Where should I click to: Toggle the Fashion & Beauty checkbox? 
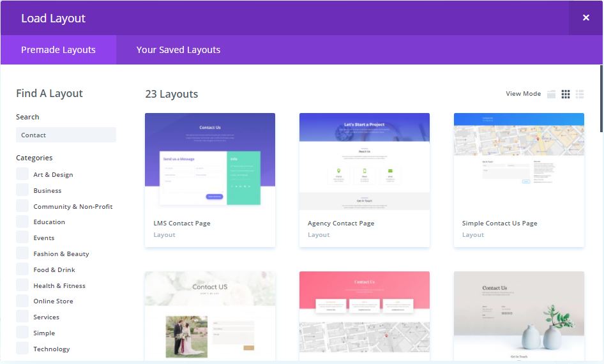(22, 254)
